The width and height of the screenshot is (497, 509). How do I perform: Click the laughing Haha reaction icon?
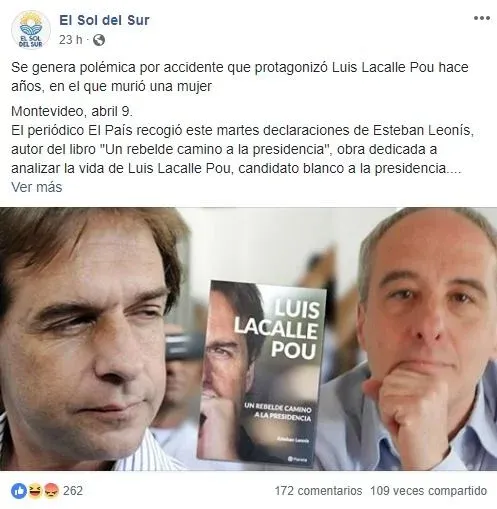pos(35,491)
